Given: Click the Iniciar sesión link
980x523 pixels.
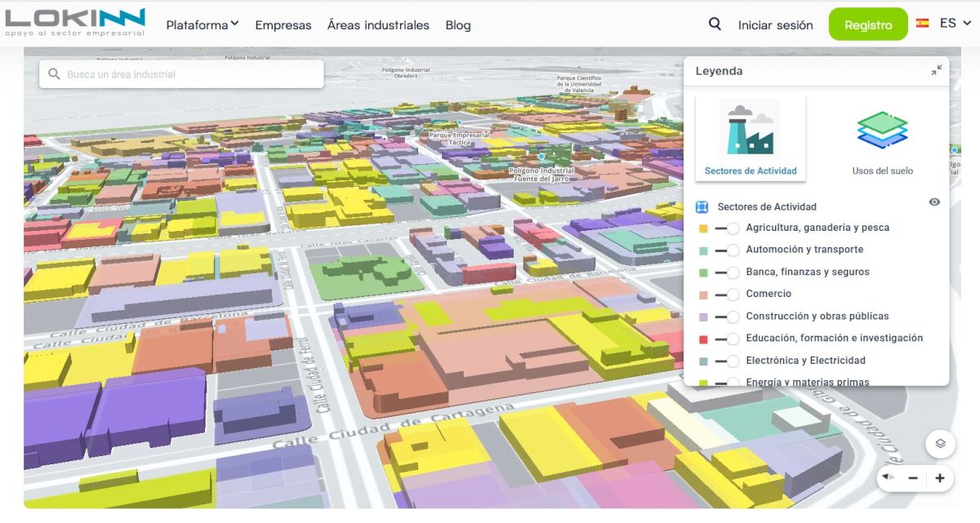Looking at the screenshot, I should 775,25.
